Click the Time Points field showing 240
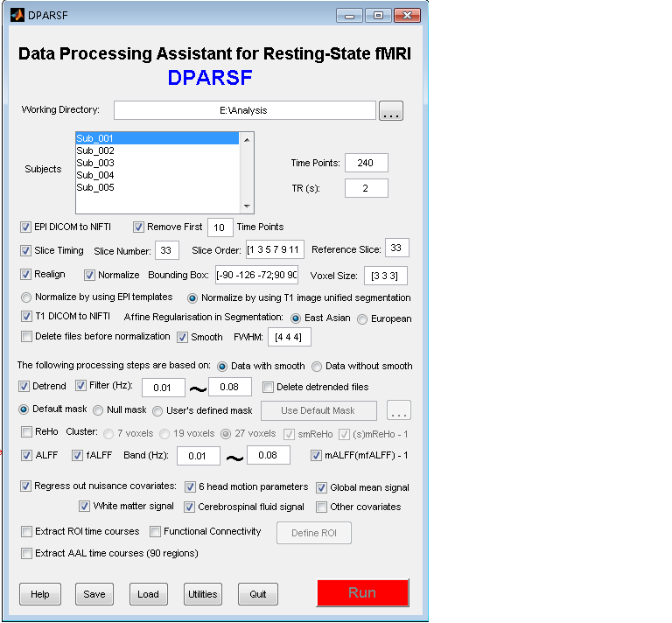Image resolution: width=672 pixels, height=623 pixels. [367, 163]
